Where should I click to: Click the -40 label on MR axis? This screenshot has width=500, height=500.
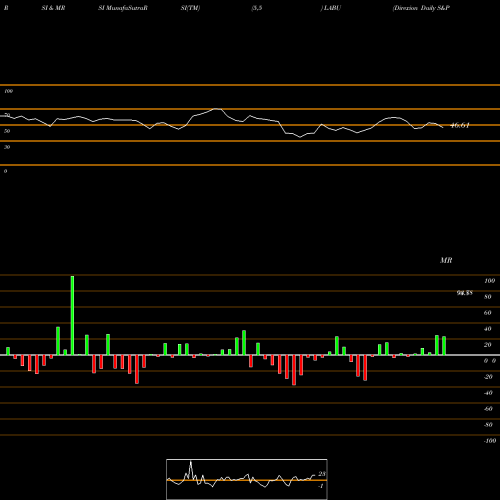(x=488, y=393)
